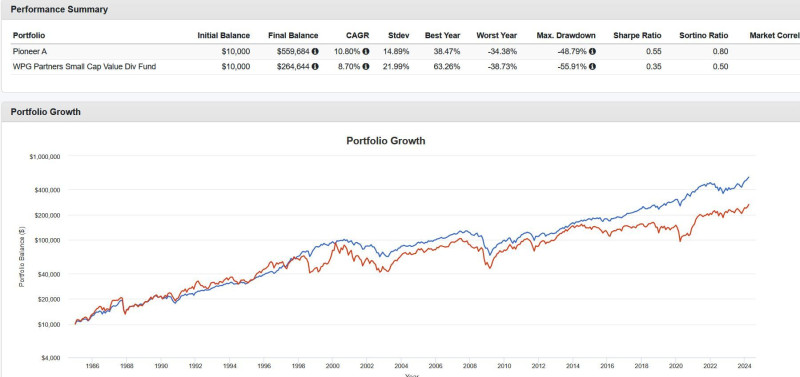The image size is (800, 377).
Task: Click the Sortino Ratio column header
Action: click(704, 36)
